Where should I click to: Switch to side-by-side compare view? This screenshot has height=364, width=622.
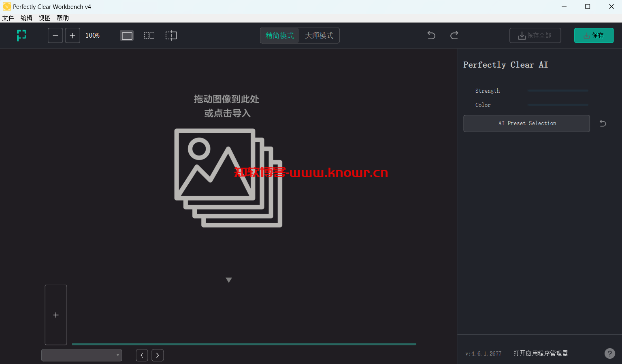click(x=149, y=36)
